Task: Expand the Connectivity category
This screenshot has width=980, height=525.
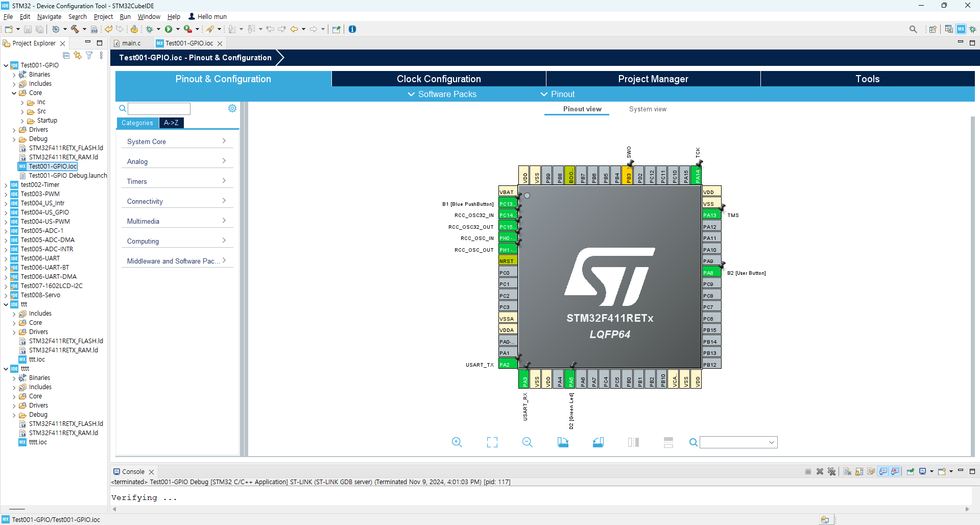Action: pos(177,201)
